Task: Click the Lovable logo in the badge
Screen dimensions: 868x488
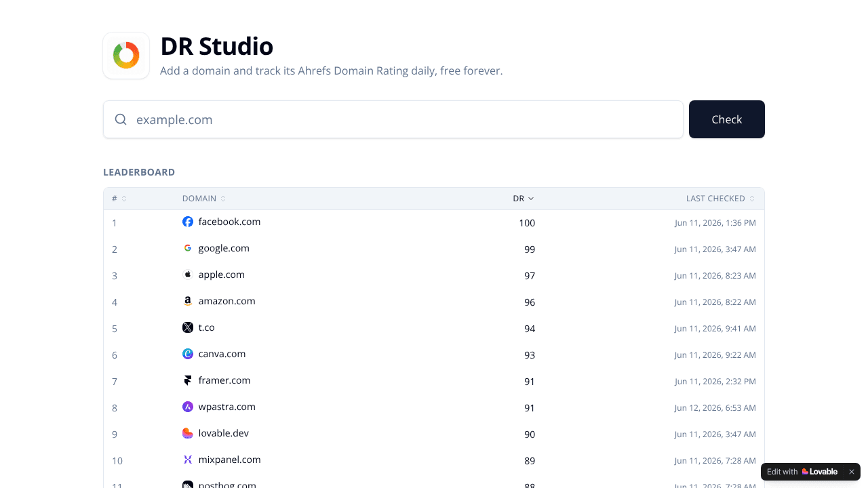Action: (819, 472)
